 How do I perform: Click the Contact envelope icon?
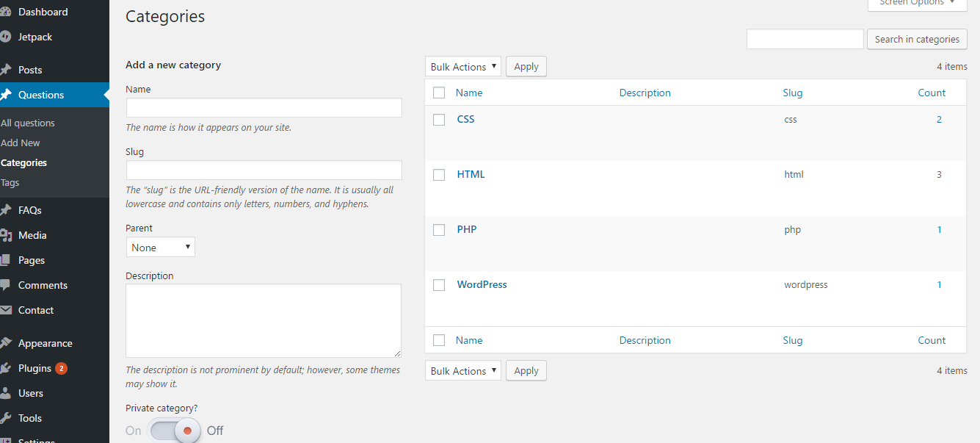click(6, 310)
